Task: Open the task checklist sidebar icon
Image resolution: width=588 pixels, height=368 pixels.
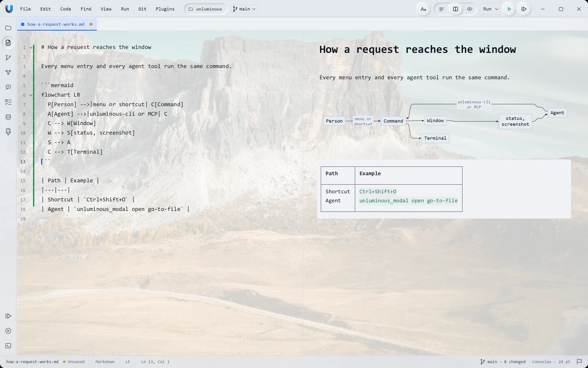Action: click(8, 102)
